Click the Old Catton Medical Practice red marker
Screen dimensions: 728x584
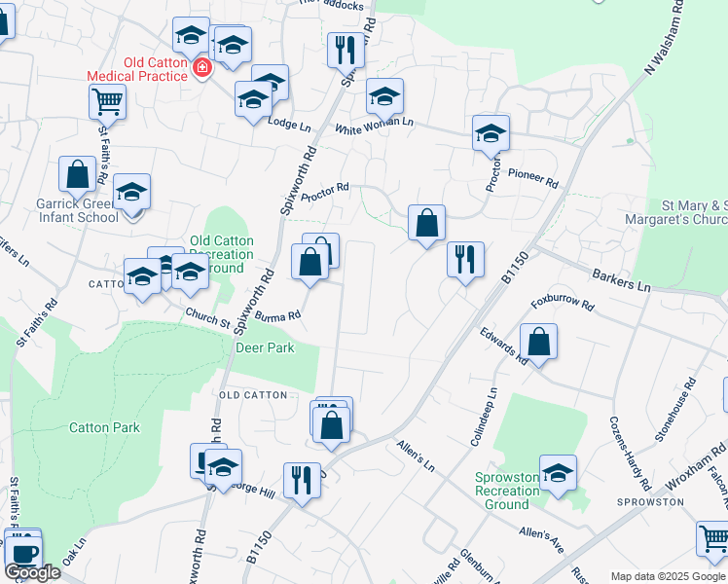pyautogui.click(x=202, y=68)
